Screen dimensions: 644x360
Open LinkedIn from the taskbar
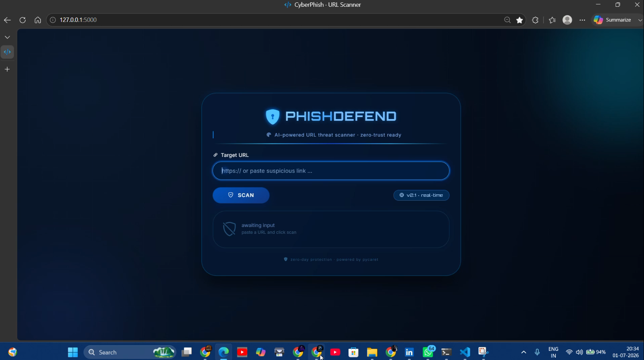[x=409, y=352]
